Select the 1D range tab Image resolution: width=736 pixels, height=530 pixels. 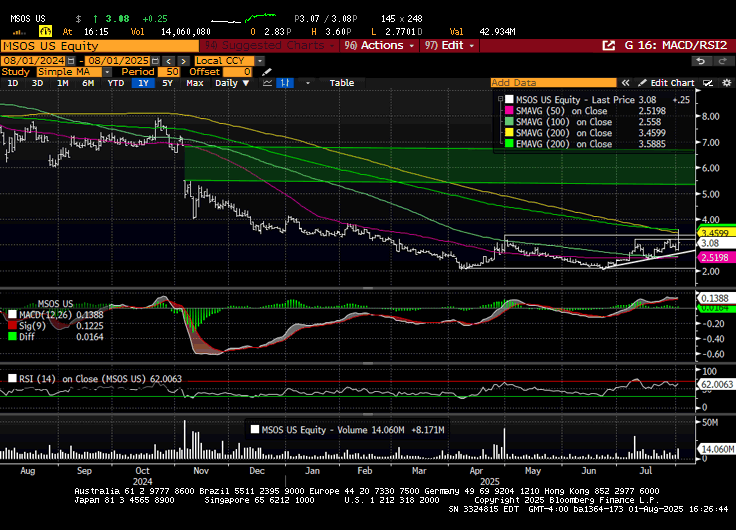(x=13, y=83)
